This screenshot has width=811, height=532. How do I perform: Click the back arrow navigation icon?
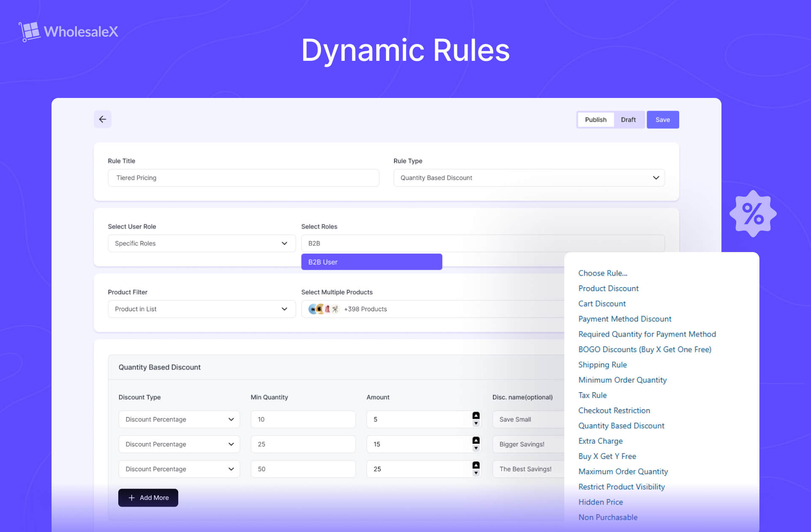pyautogui.click(x=101, y=119)
